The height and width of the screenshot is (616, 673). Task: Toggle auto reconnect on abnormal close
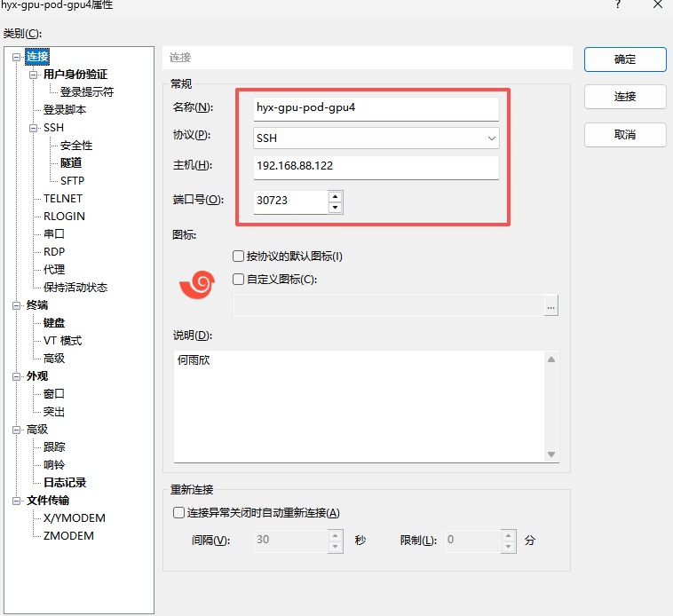pos(179,513)
